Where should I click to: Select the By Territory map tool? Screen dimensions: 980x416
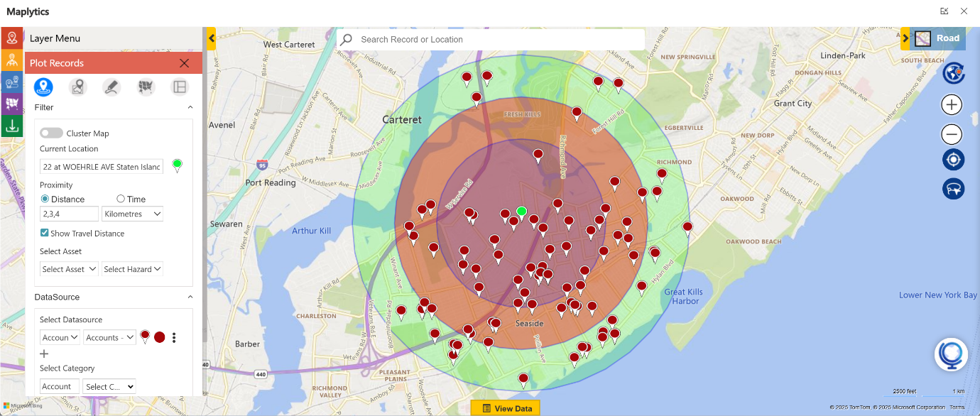[146, 87]
